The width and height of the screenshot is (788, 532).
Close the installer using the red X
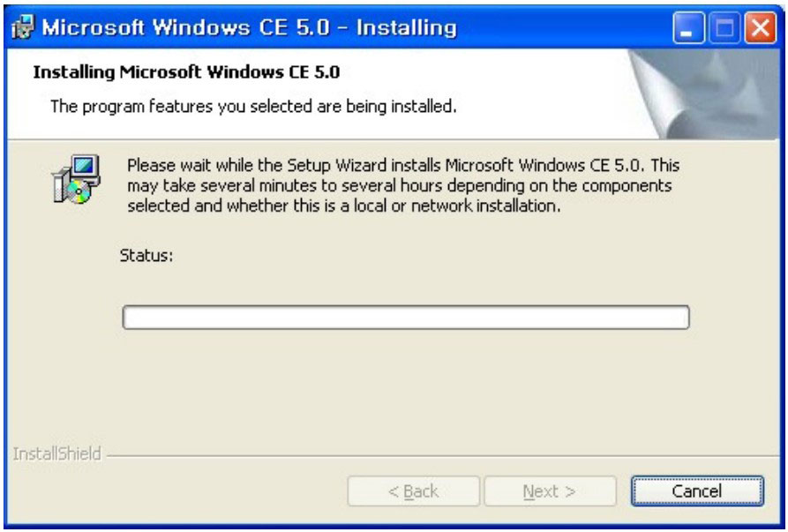tap(759, 27)
